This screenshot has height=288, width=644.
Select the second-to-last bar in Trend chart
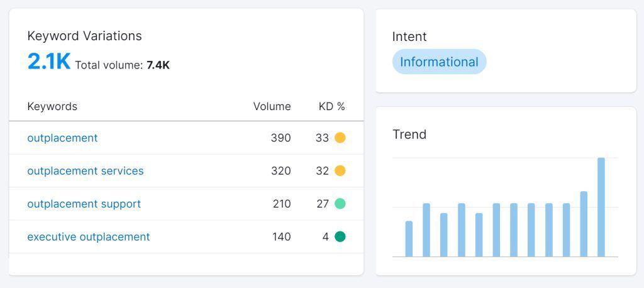point(584,224)
